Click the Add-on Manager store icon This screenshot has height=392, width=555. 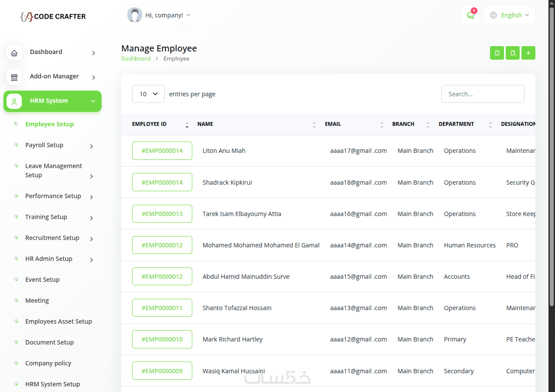point(14,78)
